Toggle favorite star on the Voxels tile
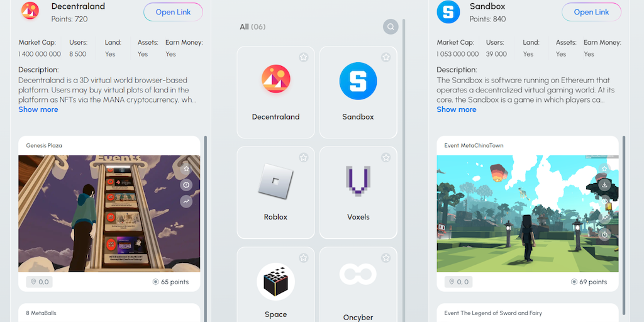The height and width of the screenshot is (322, 644). tap(386, 157)
